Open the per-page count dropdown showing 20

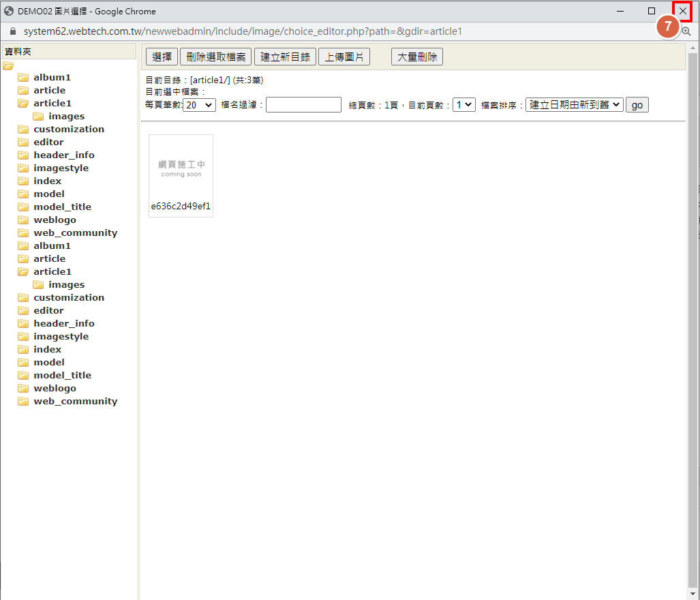pos(199,105)
